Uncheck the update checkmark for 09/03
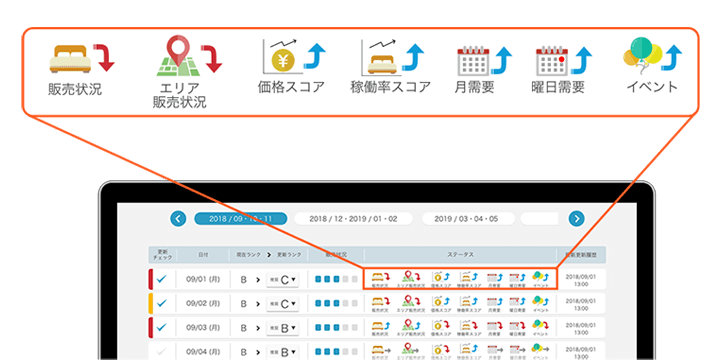 click(x=162, y=327)
